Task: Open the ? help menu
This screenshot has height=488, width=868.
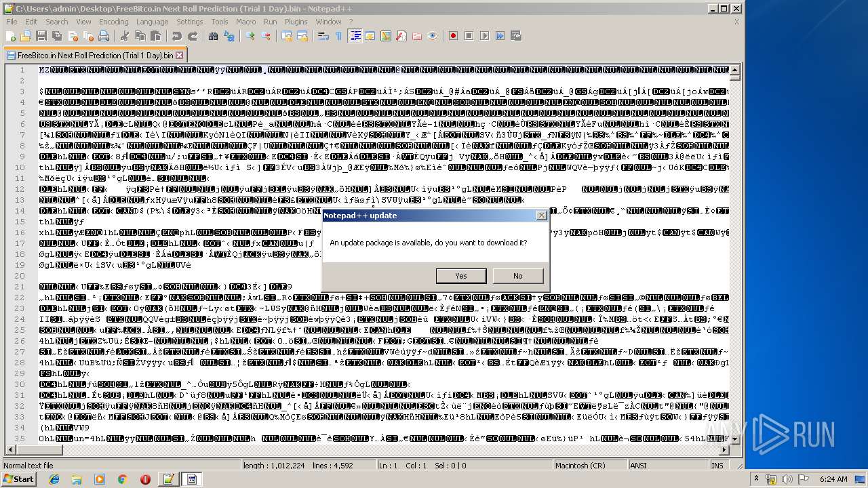Action: pos(351,22)
